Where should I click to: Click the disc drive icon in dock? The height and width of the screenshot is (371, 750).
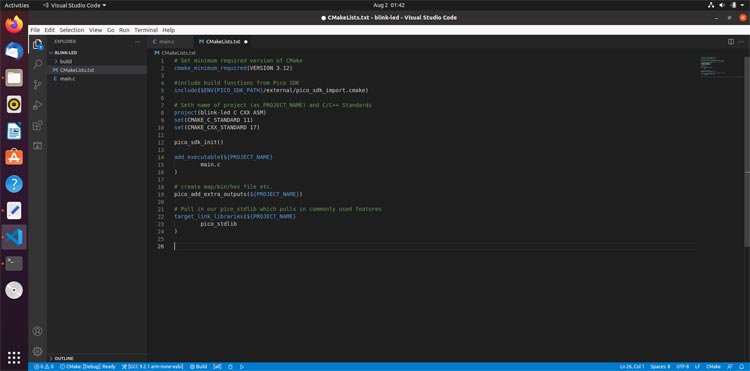point(14,290)
